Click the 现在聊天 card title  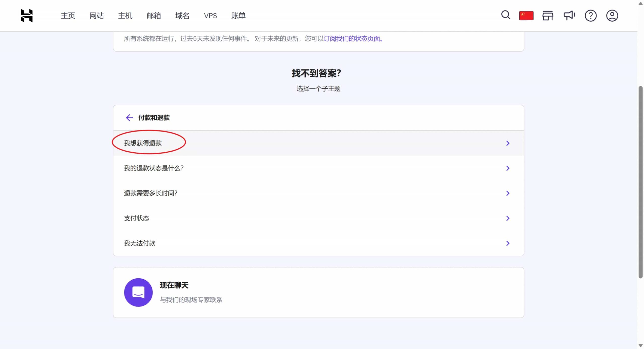174,285
